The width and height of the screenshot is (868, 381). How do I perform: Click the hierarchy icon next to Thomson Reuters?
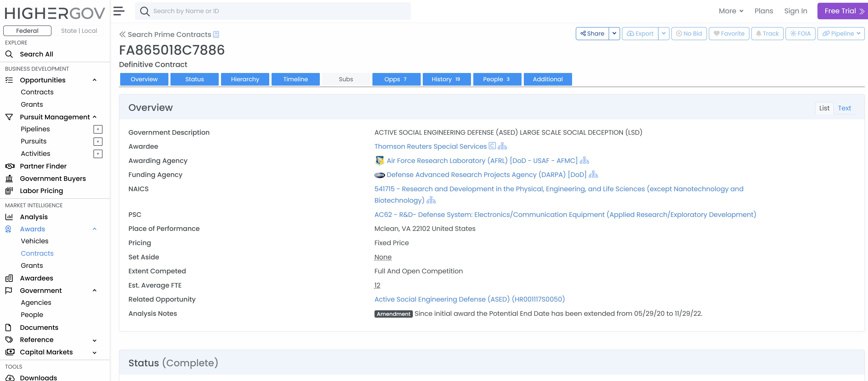tap(502, 146)
